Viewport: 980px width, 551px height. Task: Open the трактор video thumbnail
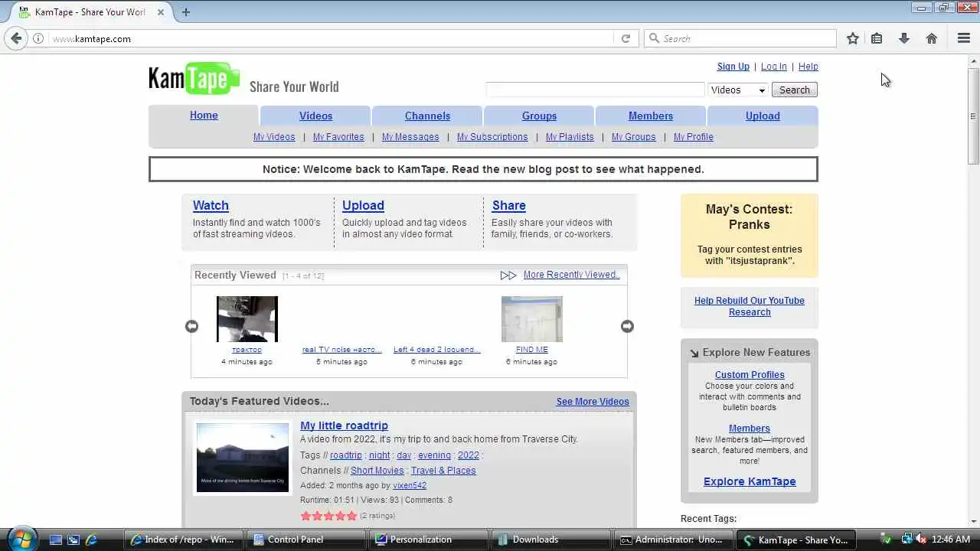click(247, 319)
